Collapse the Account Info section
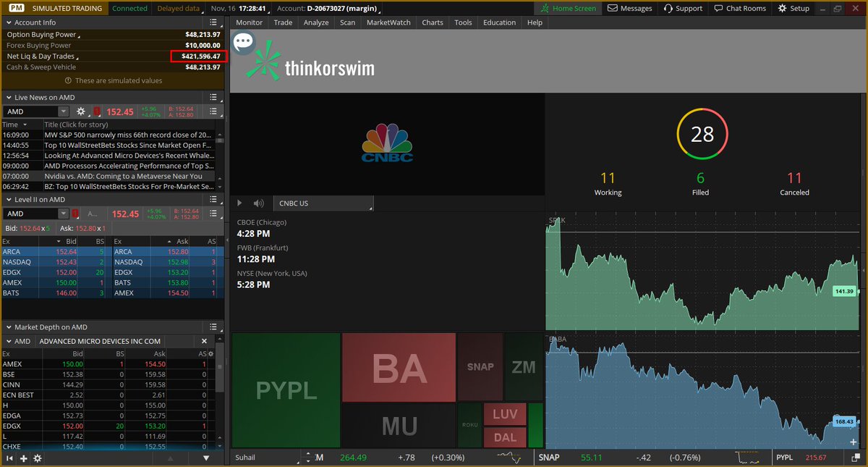The height and width of the screenshot is (467, 868). click(8, 22)
